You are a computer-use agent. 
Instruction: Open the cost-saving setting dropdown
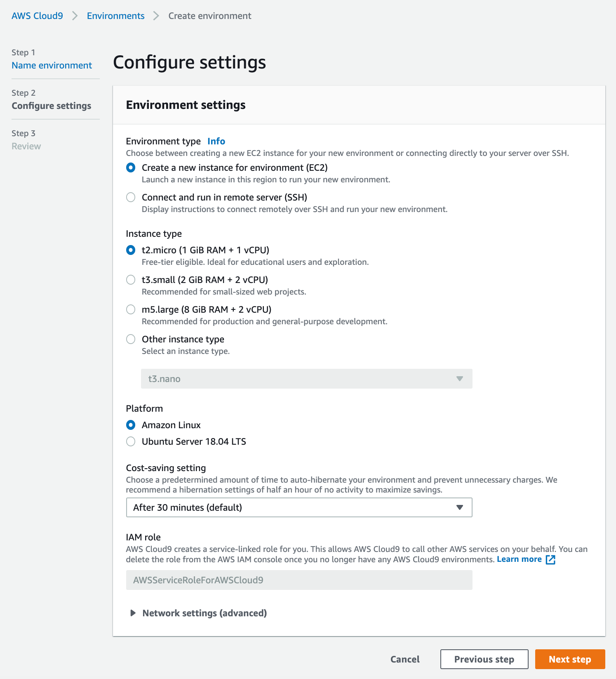[299, 507]
